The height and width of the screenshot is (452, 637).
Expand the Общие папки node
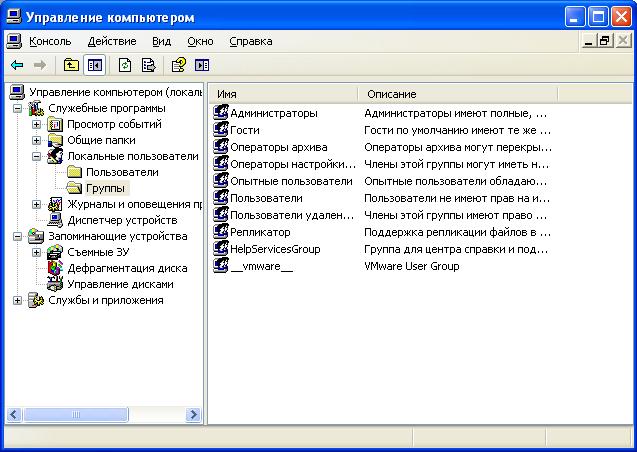point(36,141)
